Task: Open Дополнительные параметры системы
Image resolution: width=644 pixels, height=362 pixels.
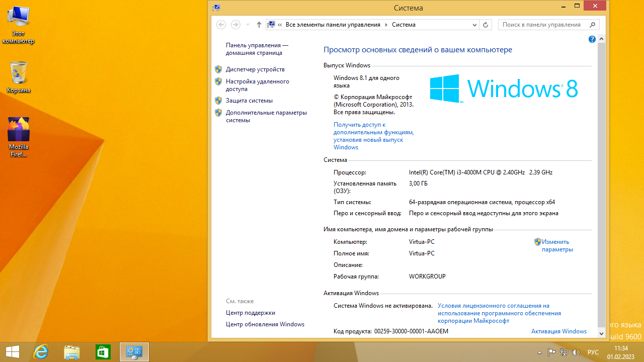Action: (x=266, y=116)
